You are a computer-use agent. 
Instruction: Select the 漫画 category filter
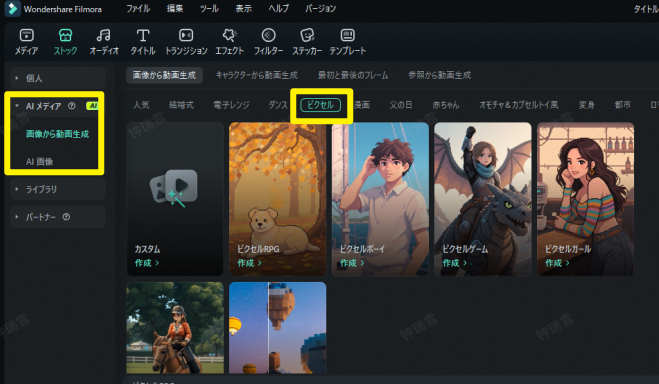coord(361,105)
